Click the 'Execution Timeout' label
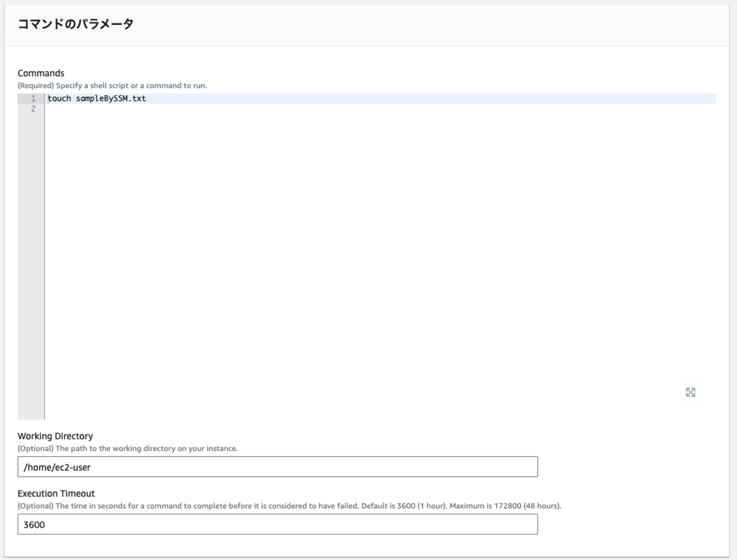Image resolution: width=737 pixels, height=560 pixels. pos(56,493)
